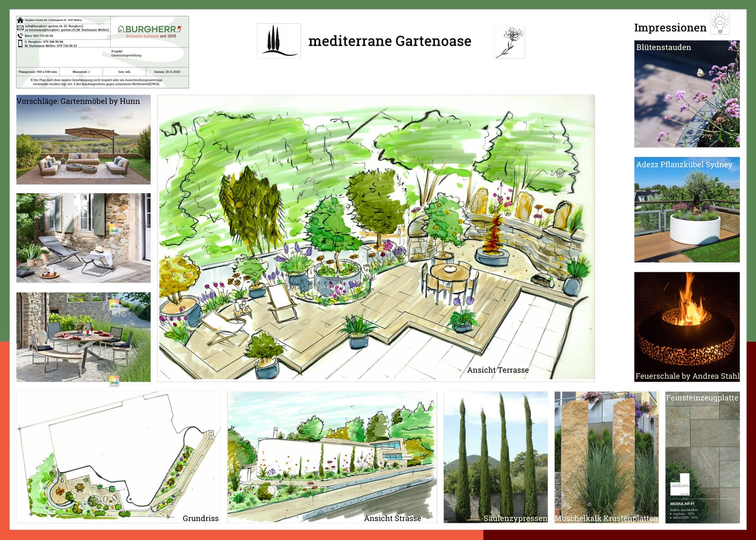Select the Burgherr company logo
This screenshot has width=756, height=540.
click(149, 31)
